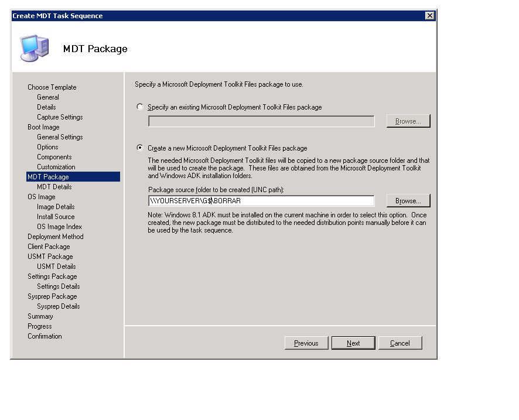
Task: Select the Client Package step
Action: 49,247
